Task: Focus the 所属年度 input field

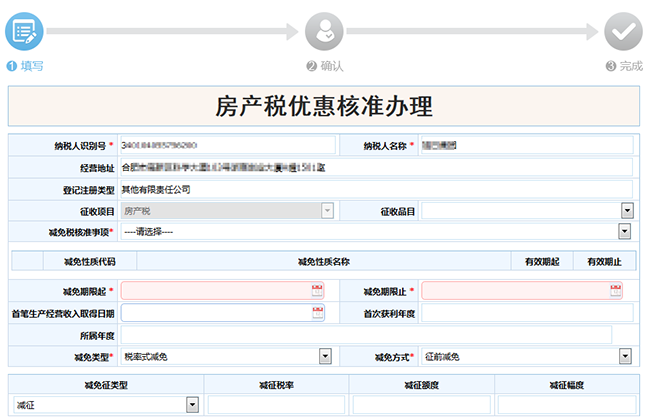Action: (x=365, y=334)
